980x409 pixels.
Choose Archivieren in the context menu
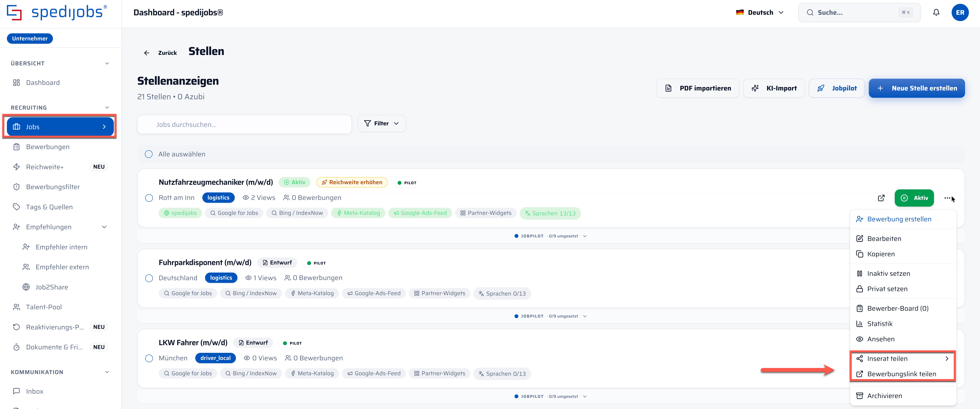(903, 396)
